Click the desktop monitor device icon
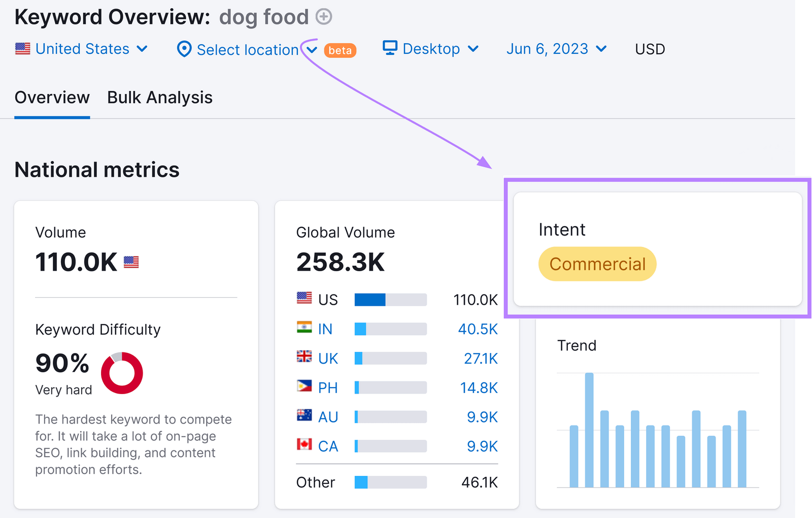Image resolution: width=812 pixels, height=518 pixels. click(x=390, y=48)
